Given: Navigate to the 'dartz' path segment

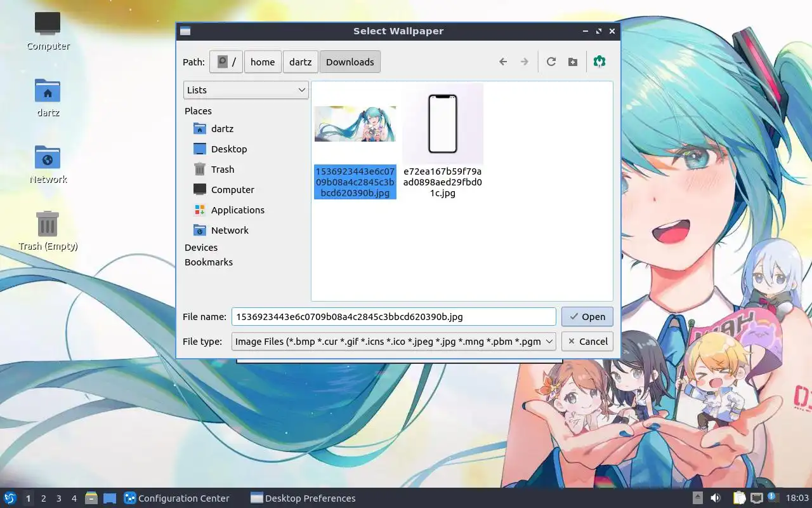Looking at the screenshot, I should (301, 62).
